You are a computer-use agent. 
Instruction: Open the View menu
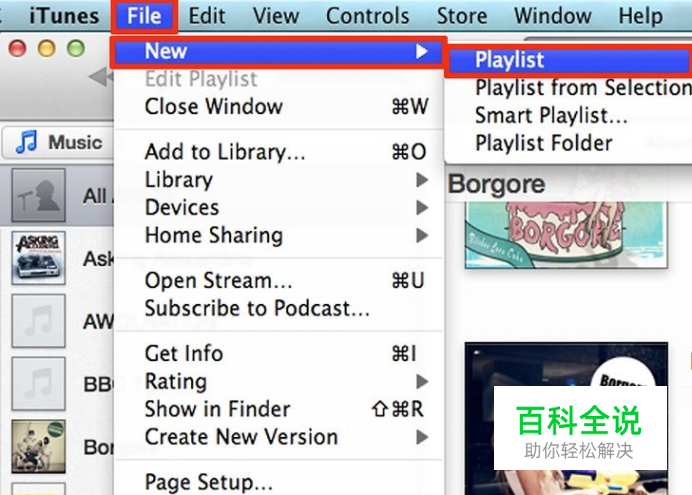276,16
